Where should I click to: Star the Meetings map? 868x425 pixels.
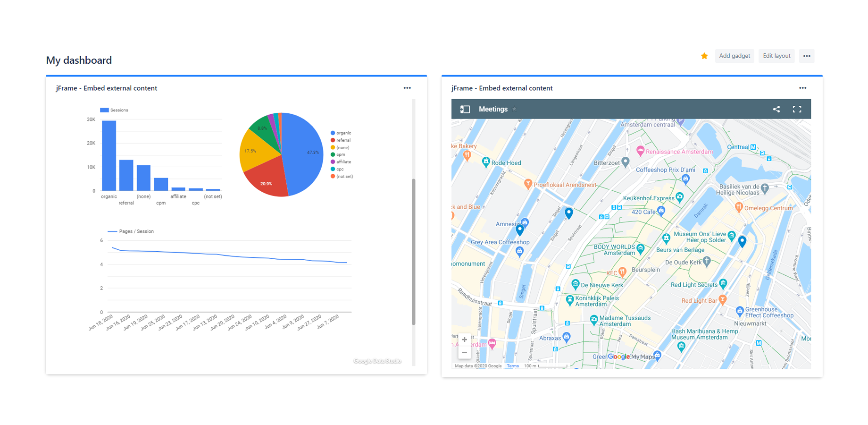[515, 109]
